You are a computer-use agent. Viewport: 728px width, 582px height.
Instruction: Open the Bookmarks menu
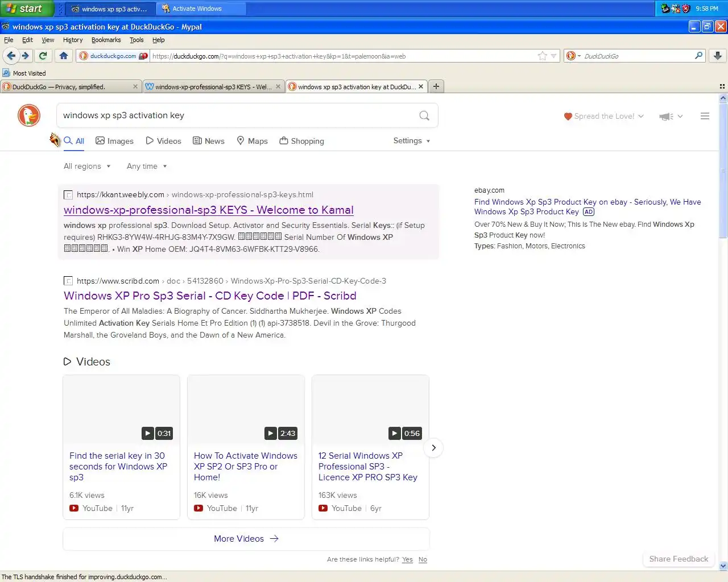point(106,40)
